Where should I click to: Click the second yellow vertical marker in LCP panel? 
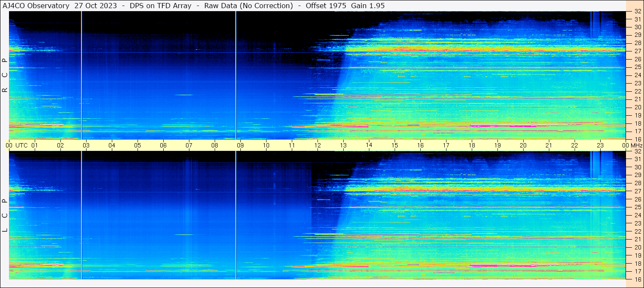coord(236,214)
